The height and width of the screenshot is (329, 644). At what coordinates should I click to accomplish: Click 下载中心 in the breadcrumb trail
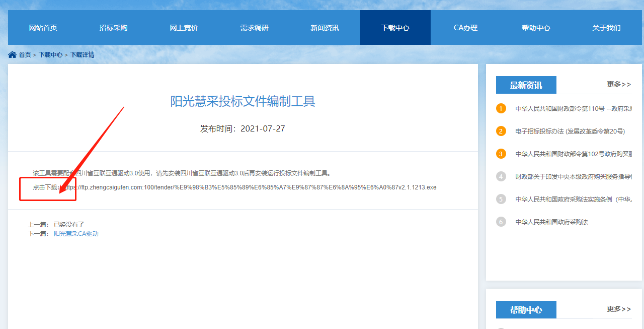[x=51, y=54]
